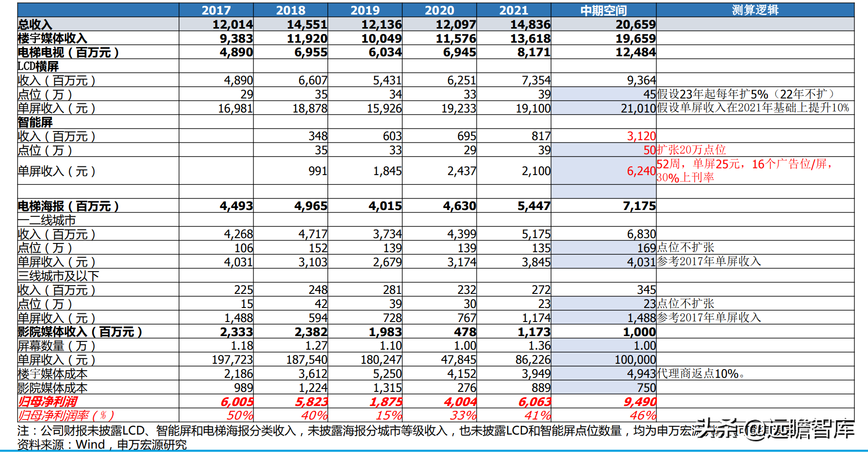Click screen count value 1.36
The image size is (868, 453).
pyautogui.click(x=539, y=346)
